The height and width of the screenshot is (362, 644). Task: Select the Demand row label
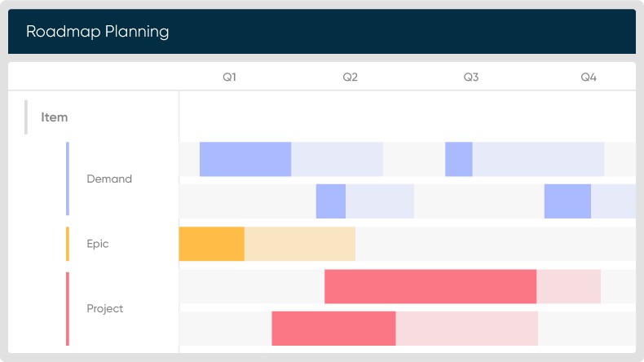[x=109, y=179]
